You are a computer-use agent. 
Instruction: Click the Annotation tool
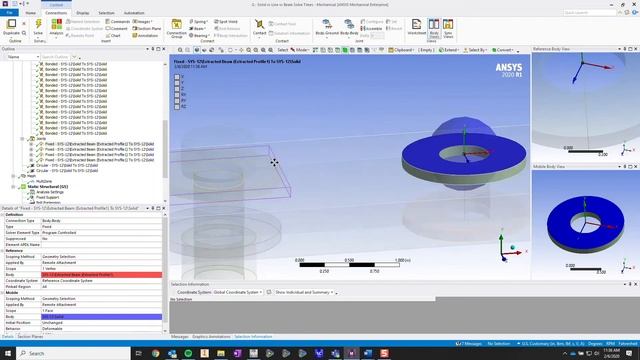[x=145, y=36]
